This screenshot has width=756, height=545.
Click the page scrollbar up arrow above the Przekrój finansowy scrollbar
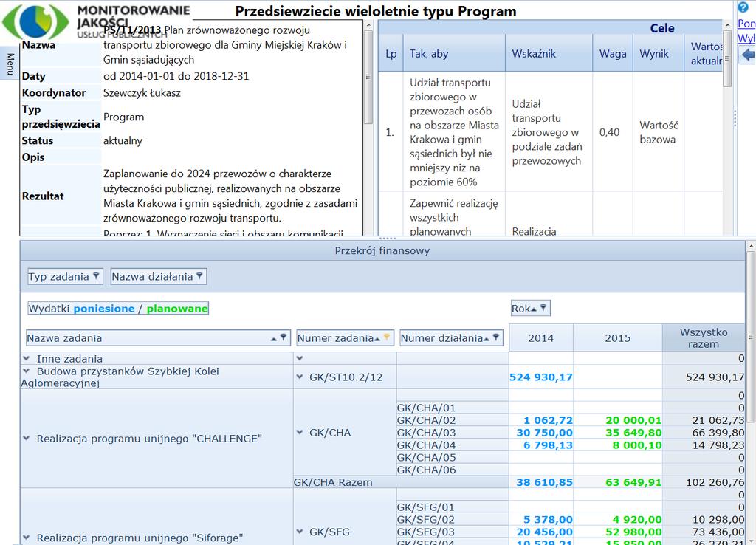coord(751,246)
